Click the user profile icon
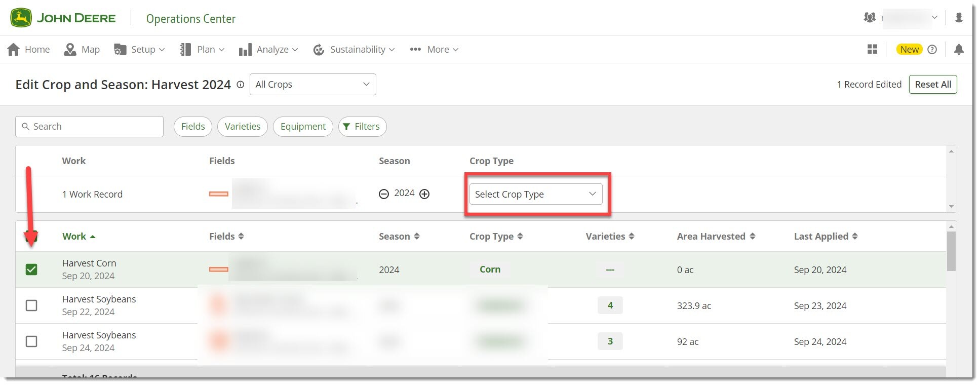980x385 pixels. point(958,18)
